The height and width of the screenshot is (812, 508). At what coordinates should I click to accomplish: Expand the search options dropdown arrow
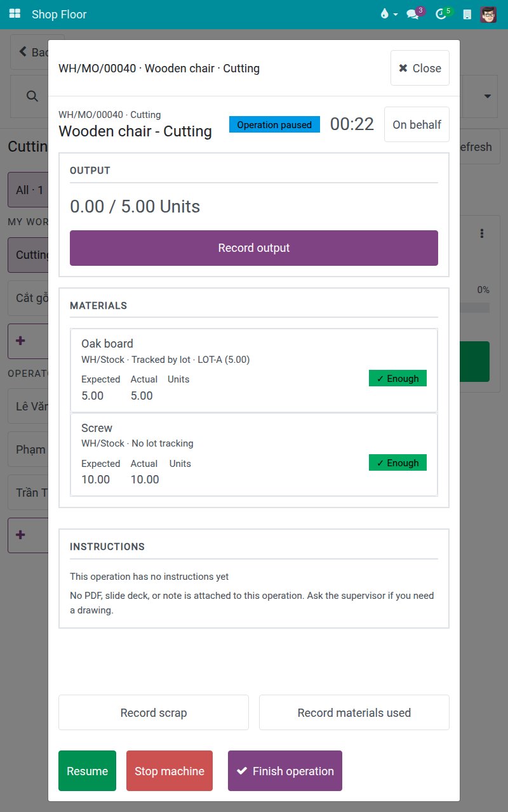(488, 96)
